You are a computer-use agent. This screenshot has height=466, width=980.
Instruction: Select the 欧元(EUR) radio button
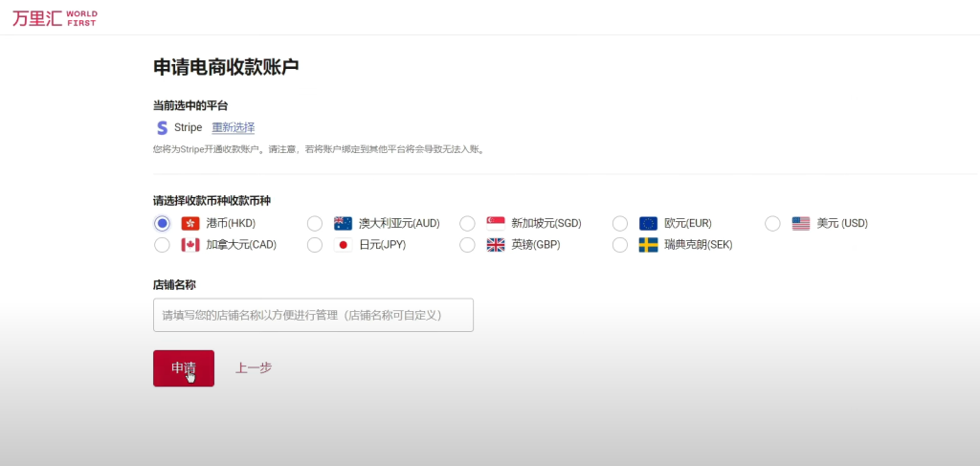620,224
